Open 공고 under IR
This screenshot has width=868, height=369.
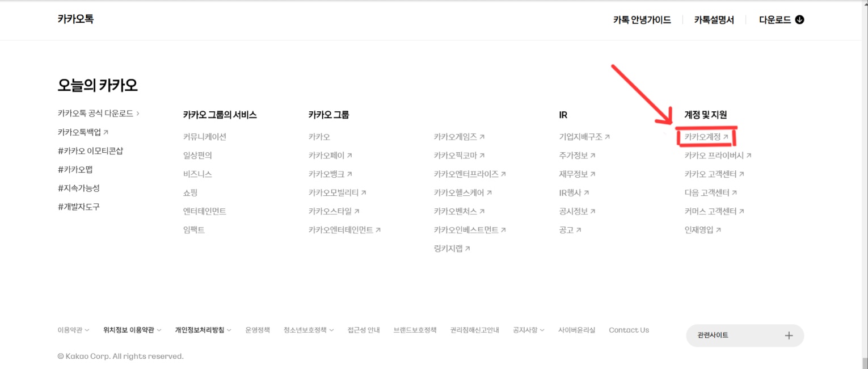[570, 230]
